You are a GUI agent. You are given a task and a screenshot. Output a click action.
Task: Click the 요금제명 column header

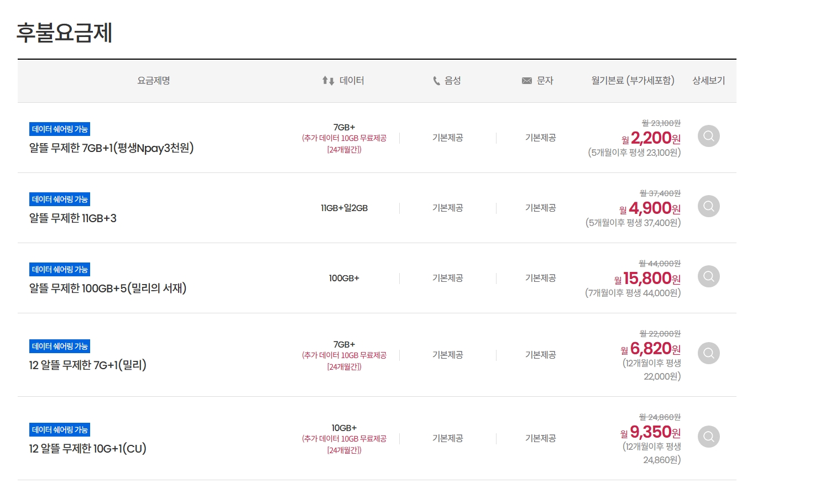coord(154,81)
